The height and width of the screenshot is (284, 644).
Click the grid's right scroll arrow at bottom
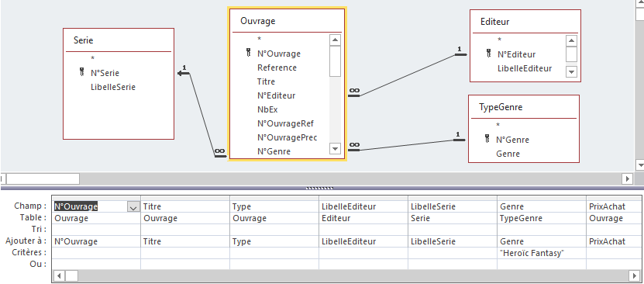[x=635, y=275]
